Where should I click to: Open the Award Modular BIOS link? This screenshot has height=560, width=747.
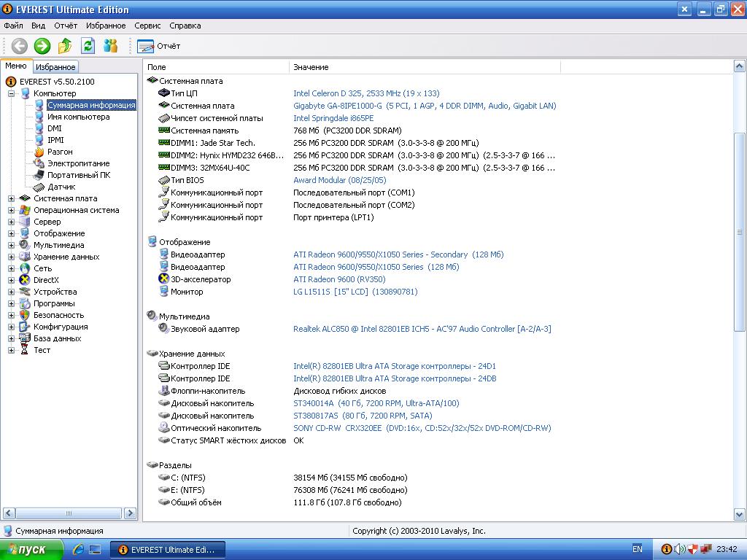(340, 180)
